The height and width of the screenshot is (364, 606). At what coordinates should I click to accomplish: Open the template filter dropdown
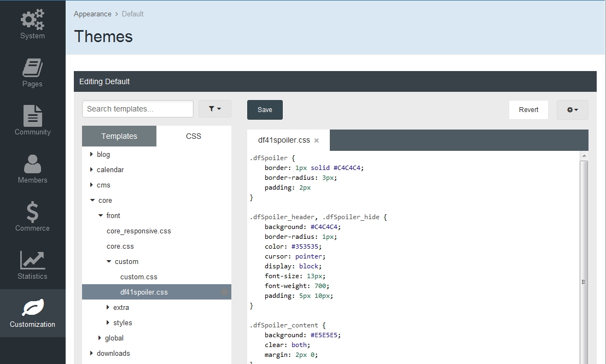(214, 109)
